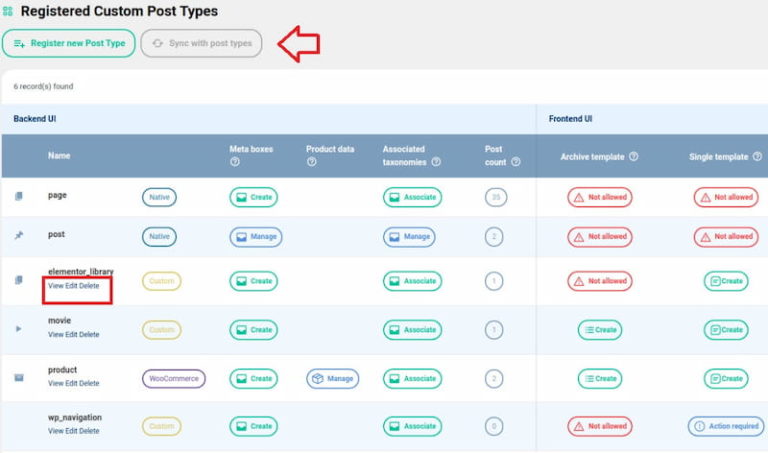Create single template for product
This screenshot has width=768, height=453.
click(726, 379)
